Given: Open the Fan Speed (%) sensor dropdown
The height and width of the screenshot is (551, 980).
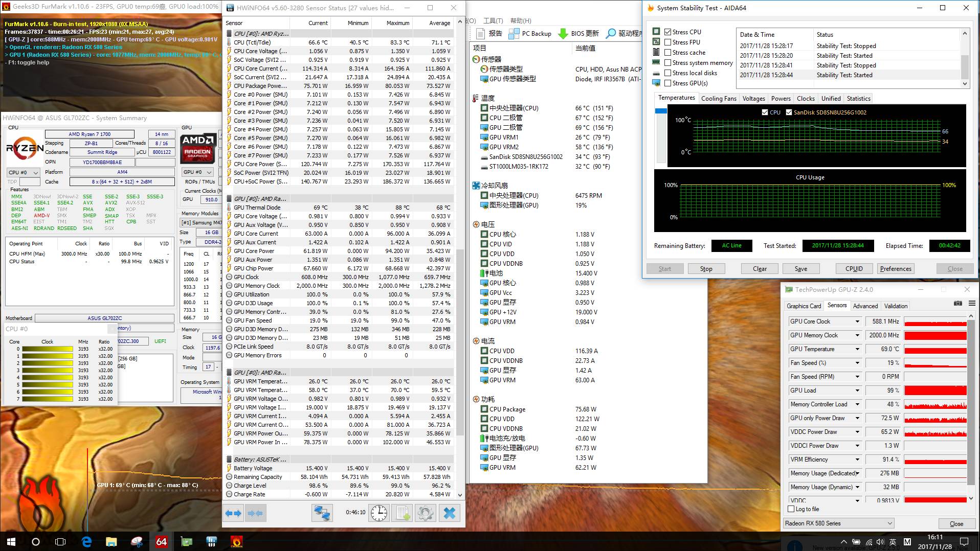Looking at the screenshot, I should tap(857, 363).
